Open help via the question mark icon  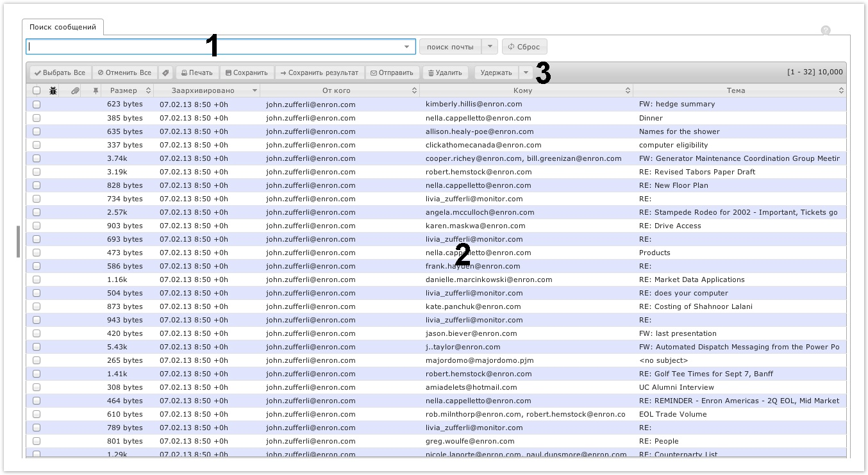tap(825, 30)
